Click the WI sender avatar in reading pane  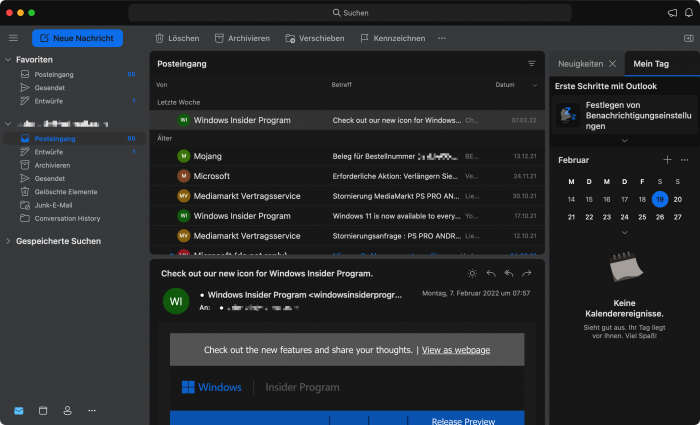176,301
